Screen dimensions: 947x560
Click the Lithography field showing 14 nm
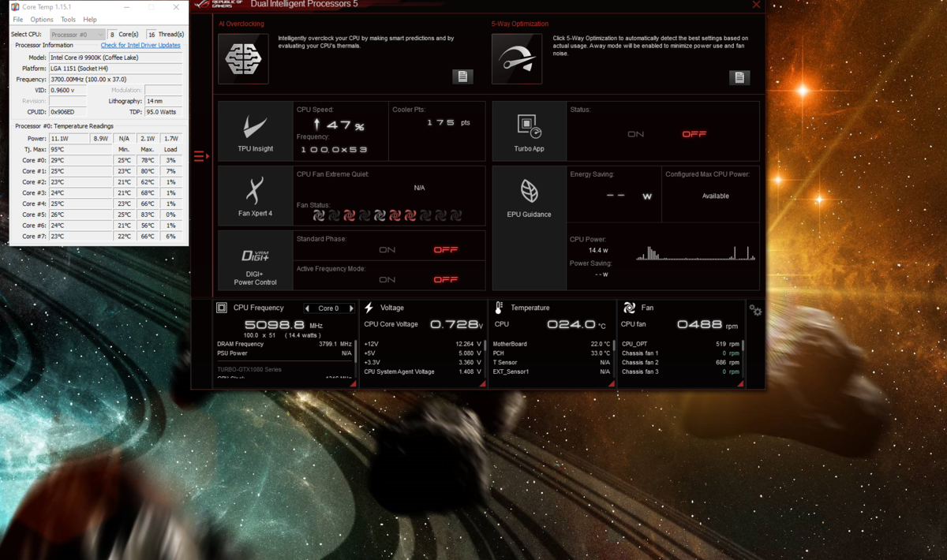(163, 101)
